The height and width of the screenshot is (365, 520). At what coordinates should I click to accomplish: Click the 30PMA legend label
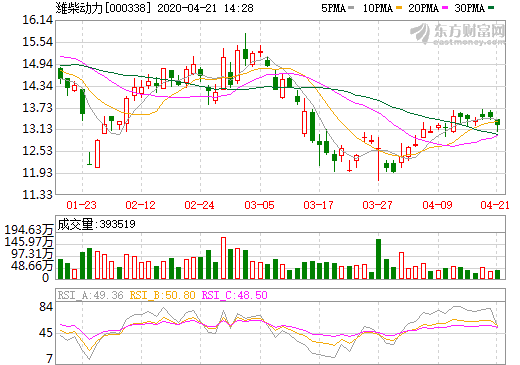pyautogui.click(x=469, y=8)
